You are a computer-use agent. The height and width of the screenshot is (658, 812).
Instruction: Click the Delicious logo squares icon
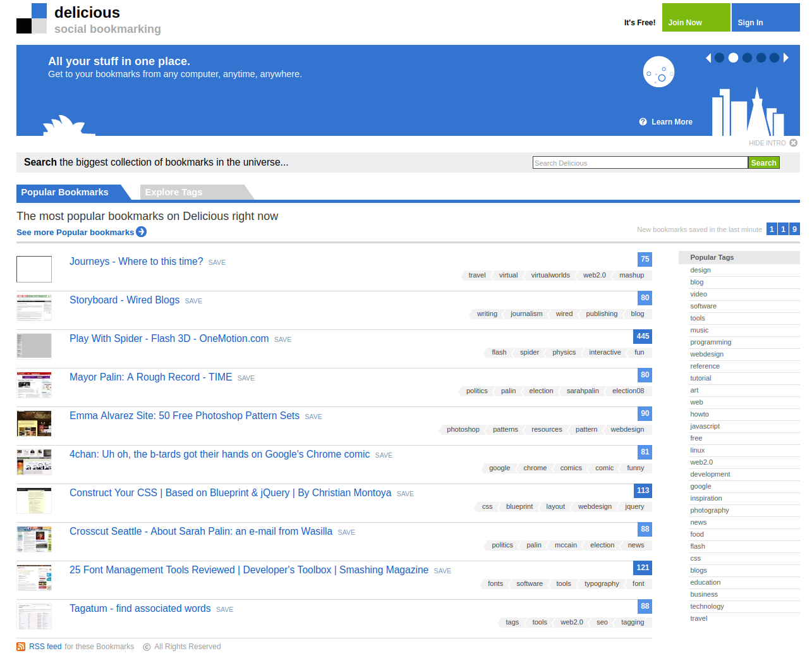pos(32,18)
